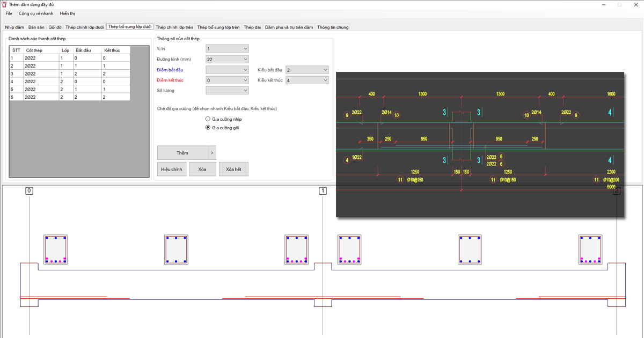Select row 3 in the rebar list
This screenshot has width=644, height=338.
70,74
